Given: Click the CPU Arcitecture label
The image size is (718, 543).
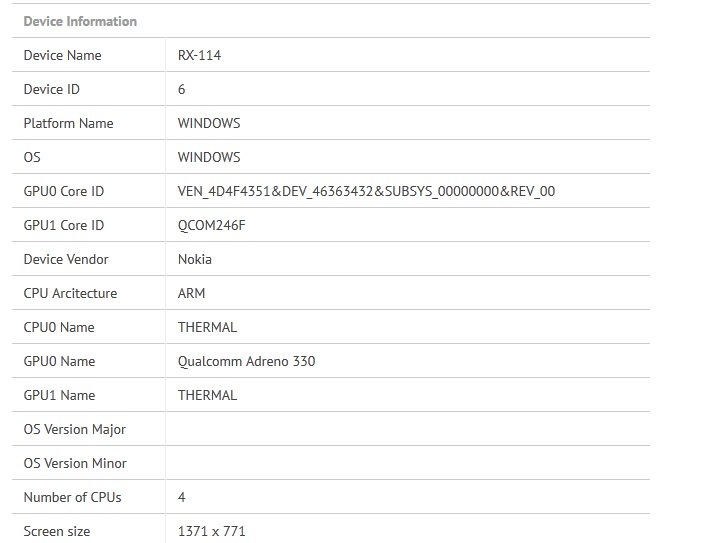Looking at the screenshot, I should [x=70, y=293].
